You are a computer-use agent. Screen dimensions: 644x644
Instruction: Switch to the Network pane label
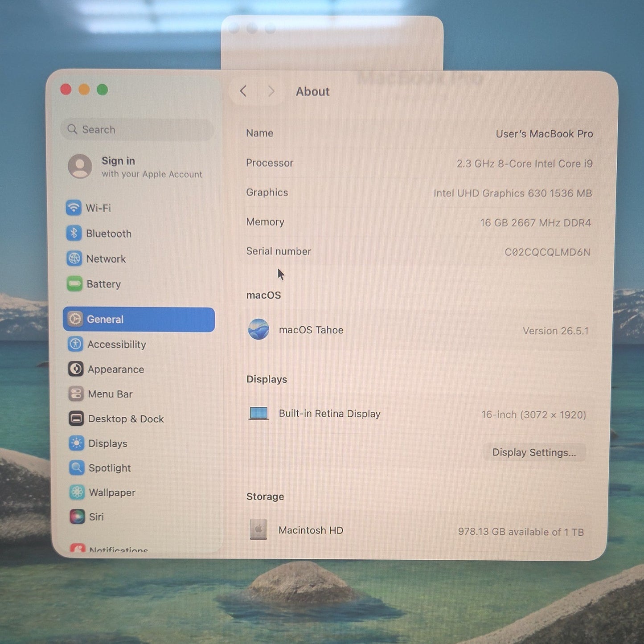tap(106, 259)
